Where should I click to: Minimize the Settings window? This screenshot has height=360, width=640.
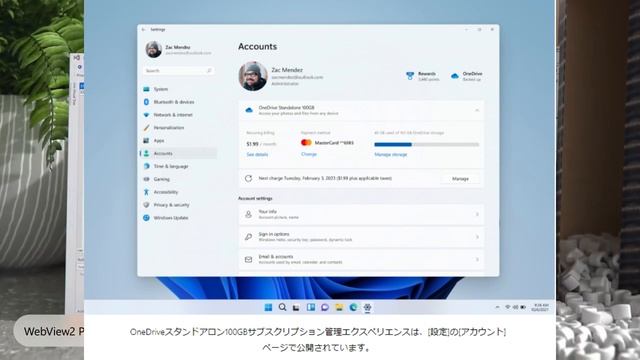(467, 29)
